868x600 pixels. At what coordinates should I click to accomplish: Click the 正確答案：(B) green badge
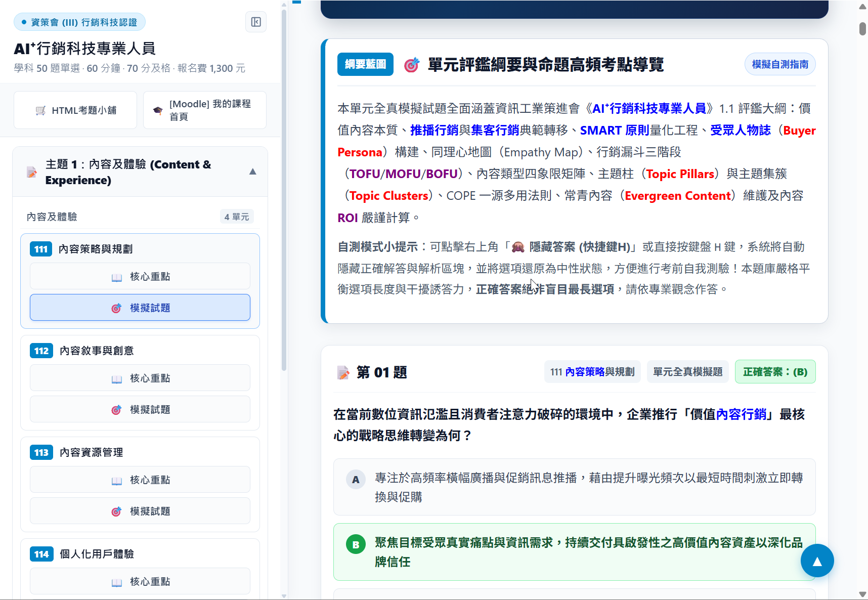tap(775, 372)
